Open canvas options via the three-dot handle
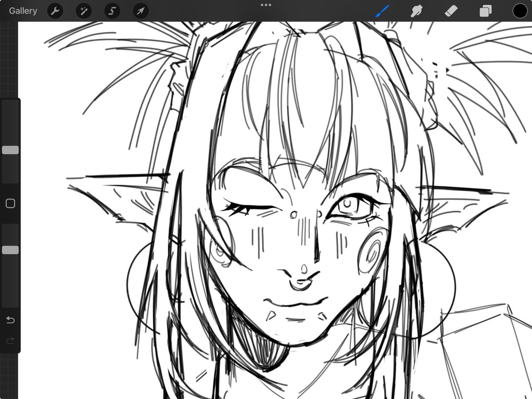This screenshot has height=399, width=532. 266,5
